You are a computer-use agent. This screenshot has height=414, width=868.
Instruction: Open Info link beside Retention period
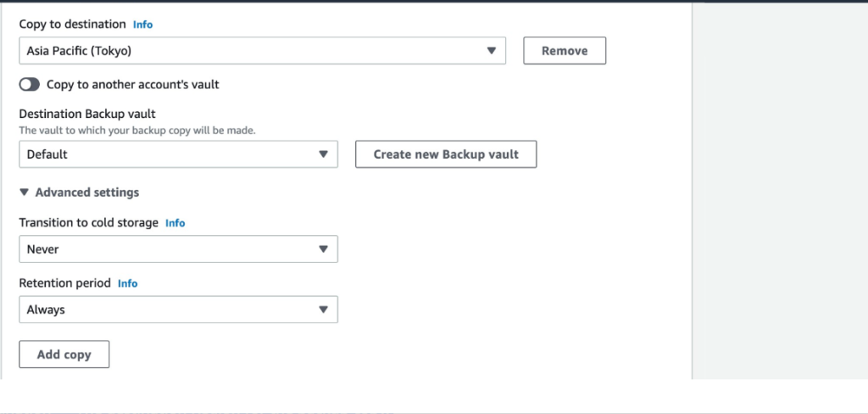point(127,283)
